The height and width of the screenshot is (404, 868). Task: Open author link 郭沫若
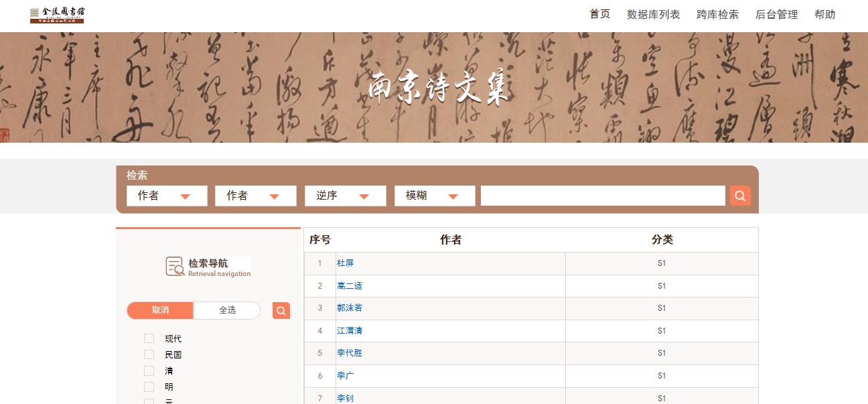pos(350,308)
